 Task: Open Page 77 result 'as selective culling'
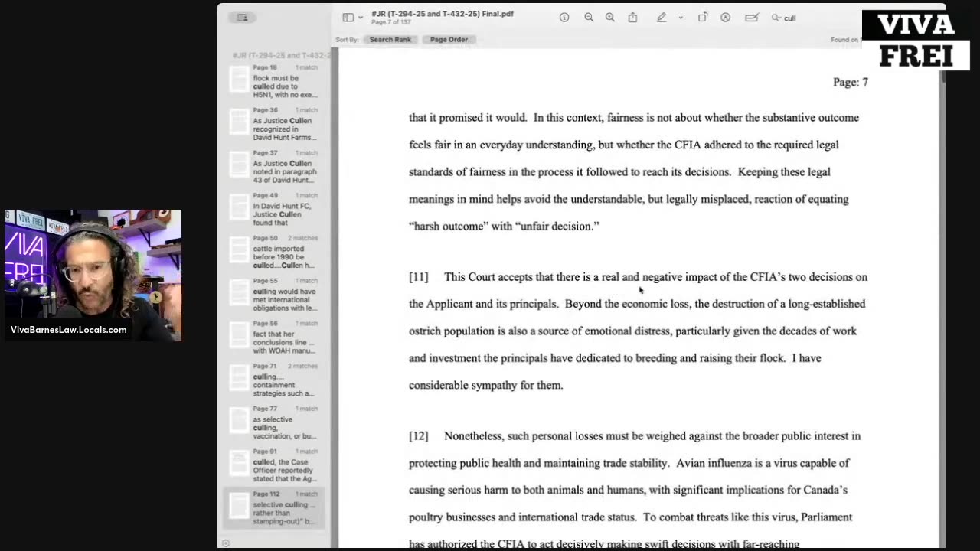point(274,423)
